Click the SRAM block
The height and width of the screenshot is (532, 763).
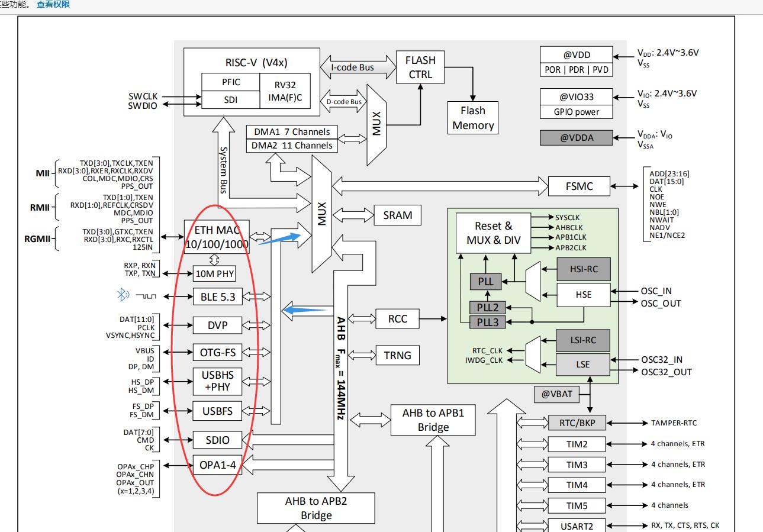click(x=398, y=215)
